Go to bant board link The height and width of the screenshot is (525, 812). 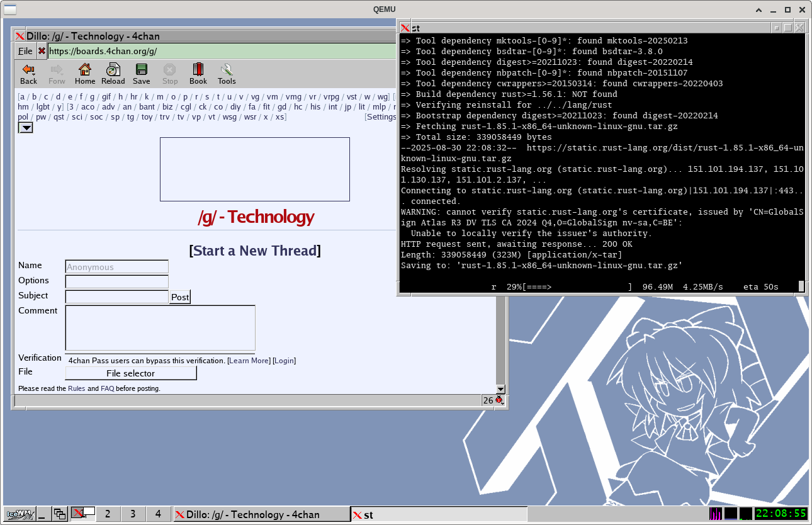(x=147, y=106)
